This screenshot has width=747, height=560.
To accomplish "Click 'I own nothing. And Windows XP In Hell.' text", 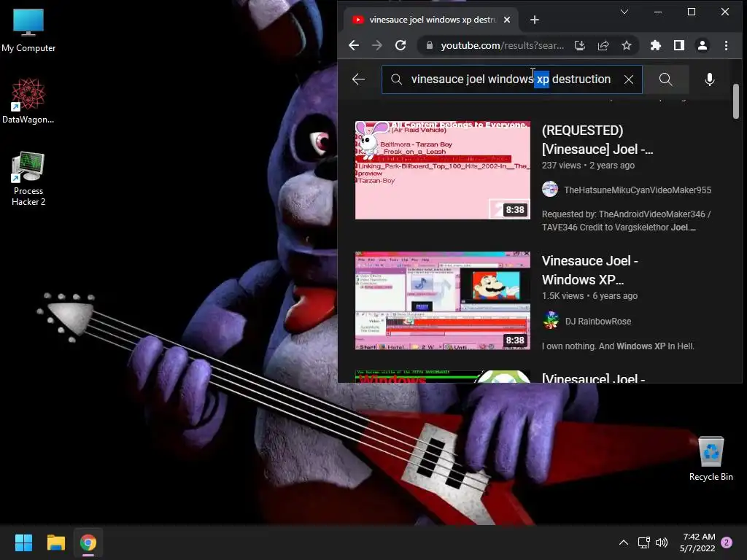I will point(618,346).
